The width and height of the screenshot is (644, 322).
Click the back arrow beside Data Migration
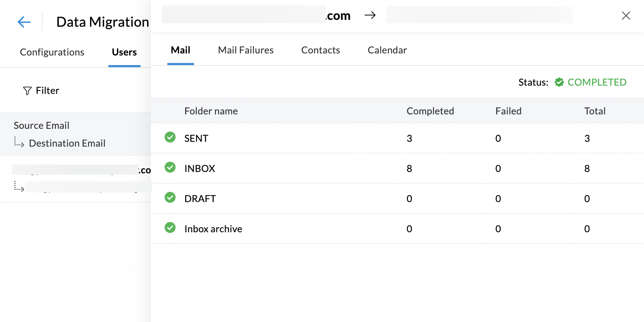(23, 22)
